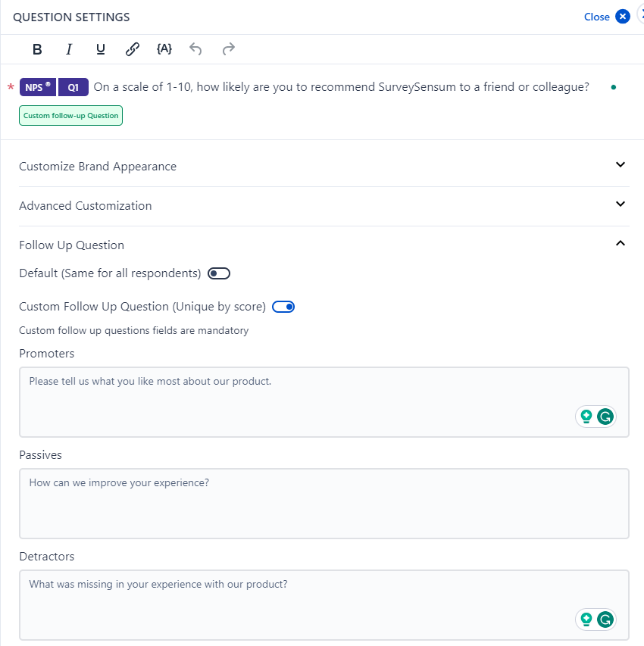This screenshot has height=646, width=644.
Task: Click the blue Close X icon
Action: (x=623, y=17)
